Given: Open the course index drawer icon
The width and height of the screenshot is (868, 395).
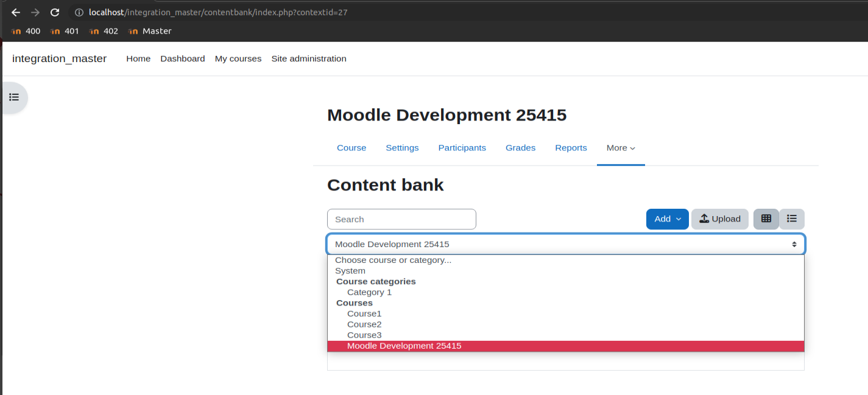Looking at the screenshot, I should click(14, 97).
